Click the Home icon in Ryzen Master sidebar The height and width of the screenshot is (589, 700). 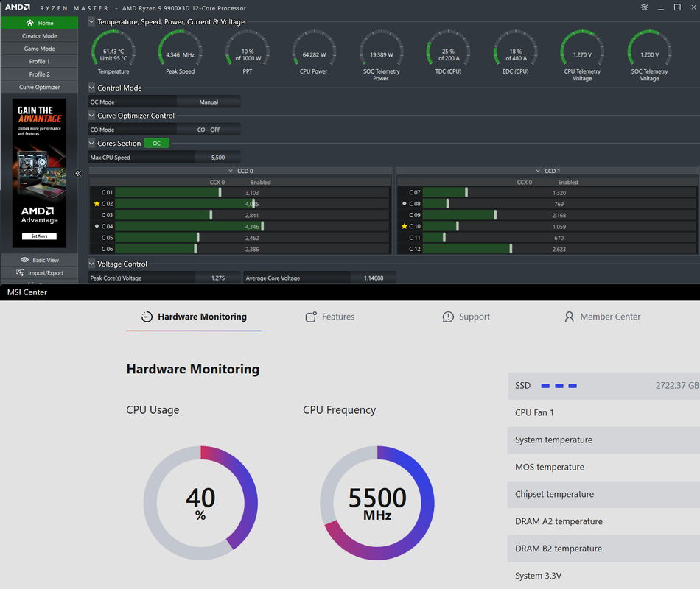pos(30,23)
